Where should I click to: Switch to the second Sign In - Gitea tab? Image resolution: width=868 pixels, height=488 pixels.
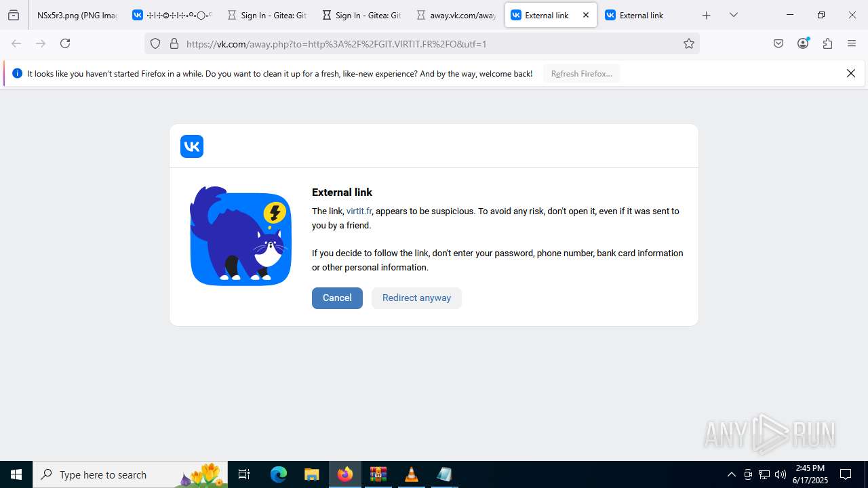[x=361, y=15]
